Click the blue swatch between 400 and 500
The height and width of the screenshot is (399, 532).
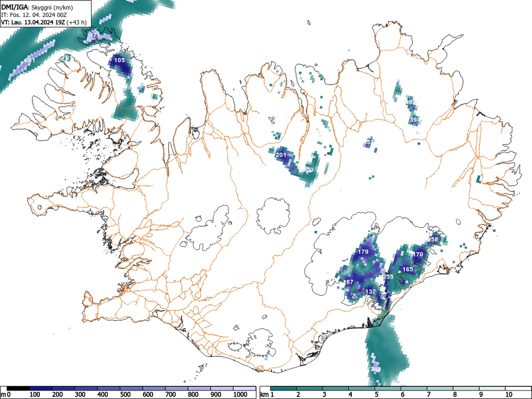click(x=109, y=388)
